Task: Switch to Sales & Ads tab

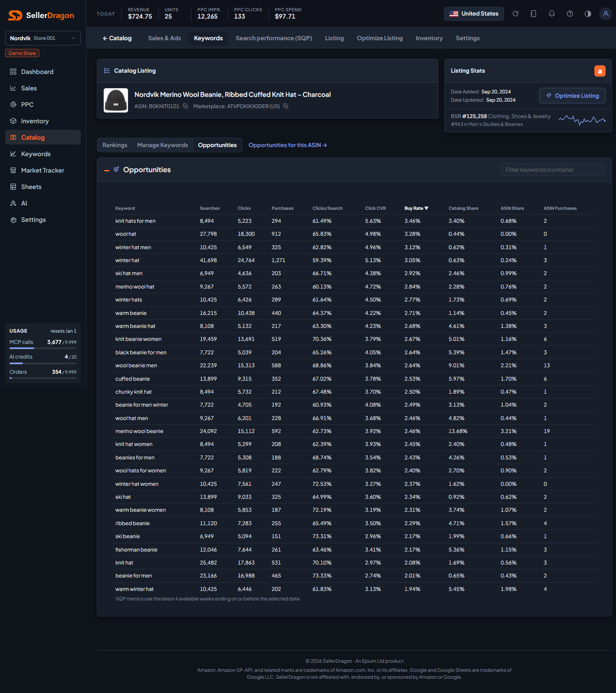Action: [164, 38]
